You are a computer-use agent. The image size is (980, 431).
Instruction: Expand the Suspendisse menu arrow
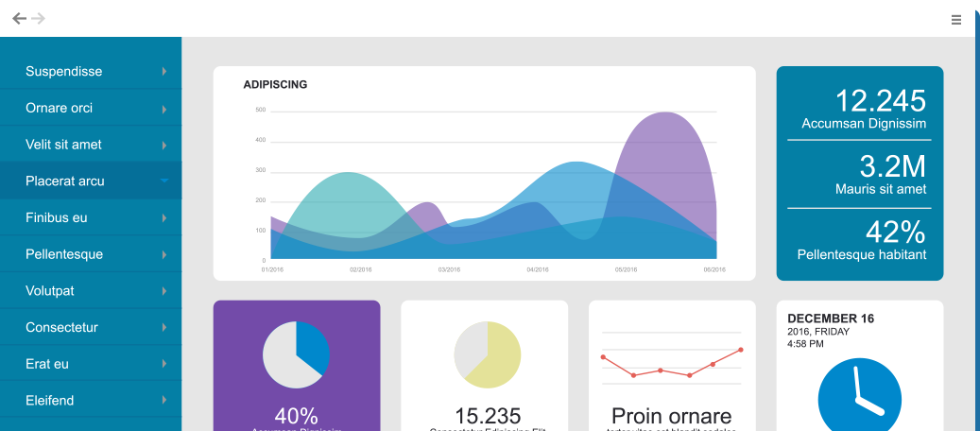164,72
